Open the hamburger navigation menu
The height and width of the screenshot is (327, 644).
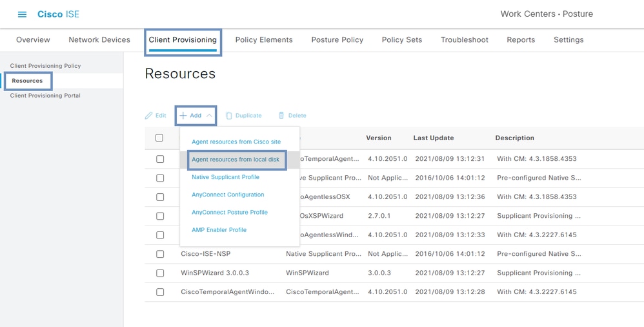[x=22, y=14]
